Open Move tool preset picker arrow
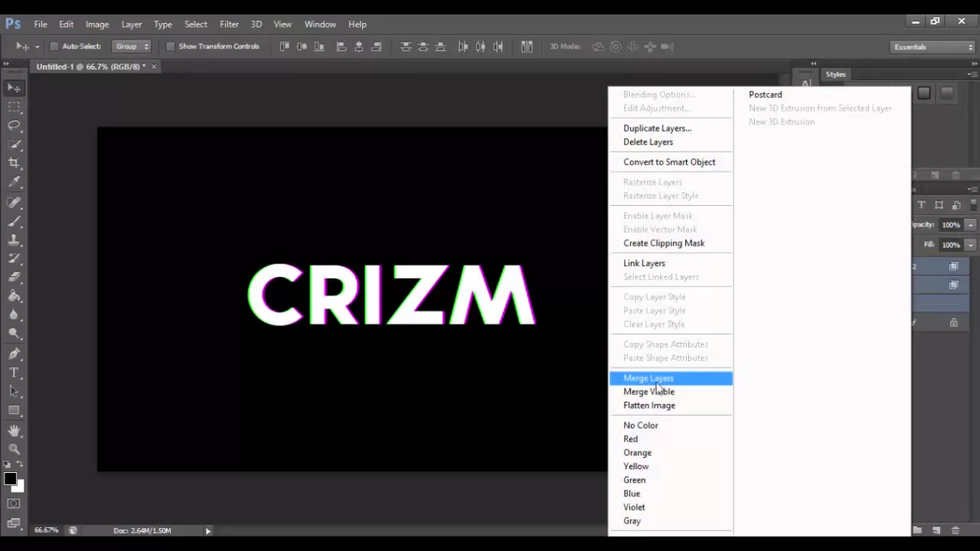This screenshot has width=980, height=551. [37, 47]
